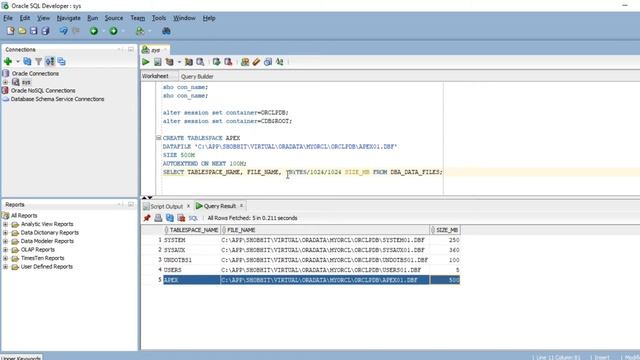Open the Team menu
Image resolution: width=640 pixels, height=360 pixels.
pos(138,18)
